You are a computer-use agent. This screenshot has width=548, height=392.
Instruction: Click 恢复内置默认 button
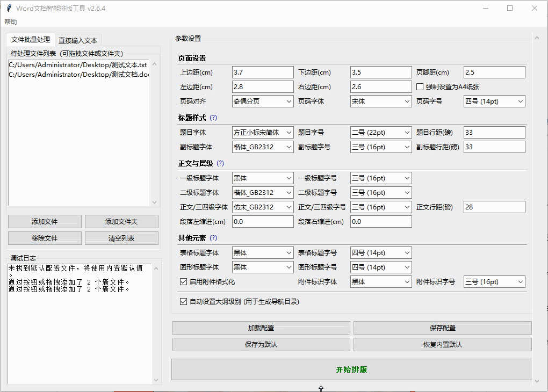443,345
